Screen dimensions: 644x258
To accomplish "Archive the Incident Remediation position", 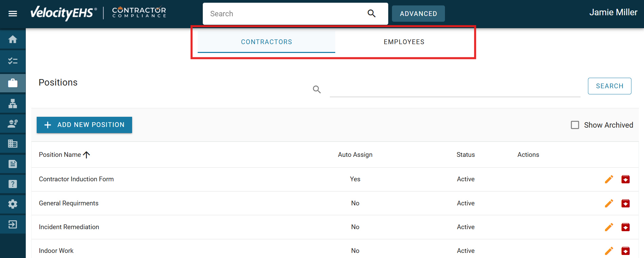I will pyautogui.click(x=626, y=227).
